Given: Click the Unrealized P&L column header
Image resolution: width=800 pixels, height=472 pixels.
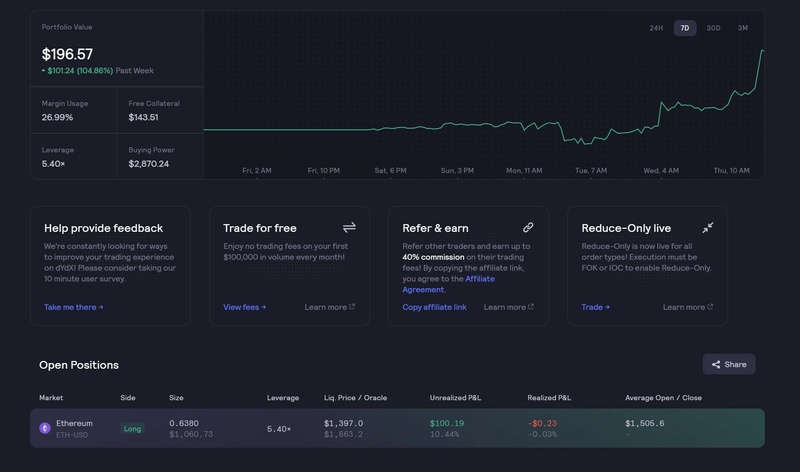Looking at the screenshot, I should pyautogui.click(x=455, y=398).
